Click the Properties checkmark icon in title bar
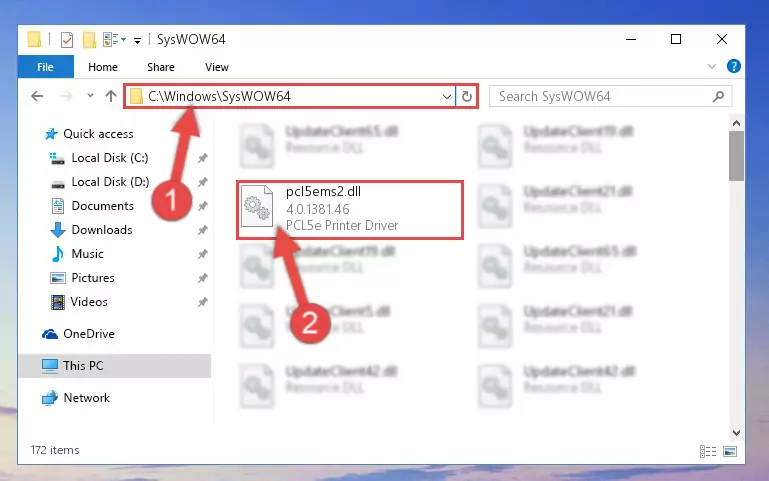This screenshot has width=769, height=481. click(x=67, y=40)
